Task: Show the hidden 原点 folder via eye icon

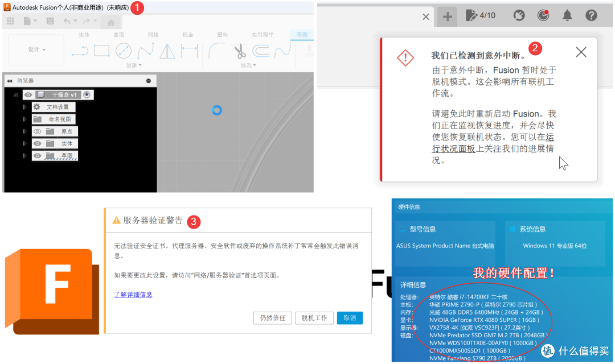Action: pyautogui.click(x=37, y=131)
